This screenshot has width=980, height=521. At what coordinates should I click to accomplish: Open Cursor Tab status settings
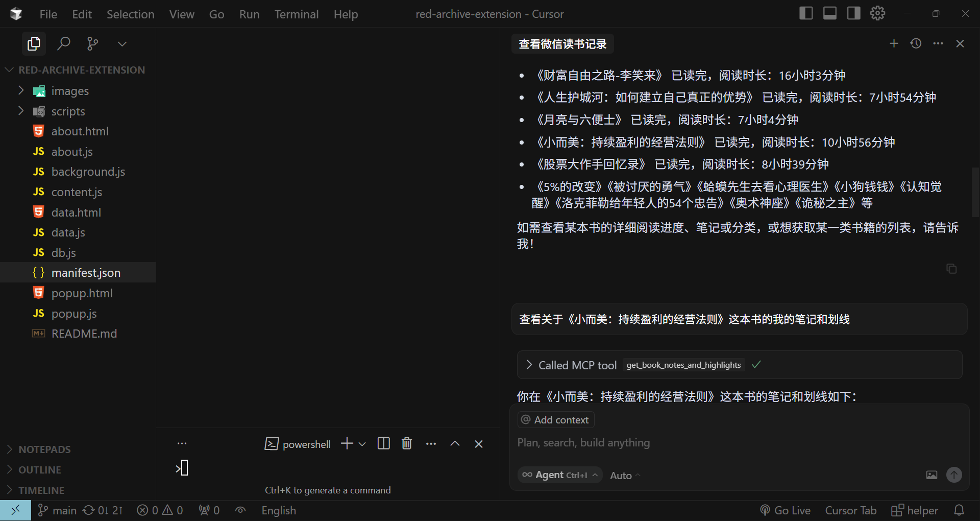point(851,510)
